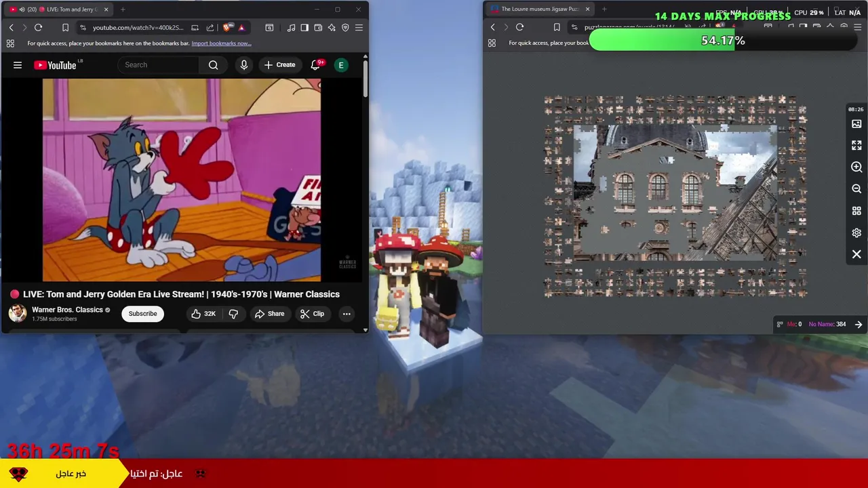Image resolution: width=868 pixels, height=488 pixels.
Task: Open the browser main menu in YouTube window
Action: (x=359, y=27)
